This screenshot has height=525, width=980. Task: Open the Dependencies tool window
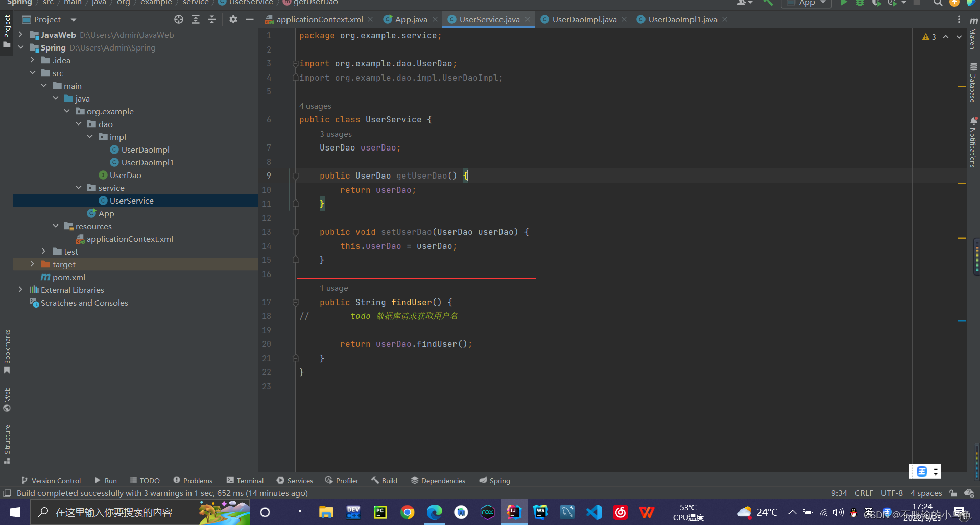pyautogui.click(x=438, y=481)
